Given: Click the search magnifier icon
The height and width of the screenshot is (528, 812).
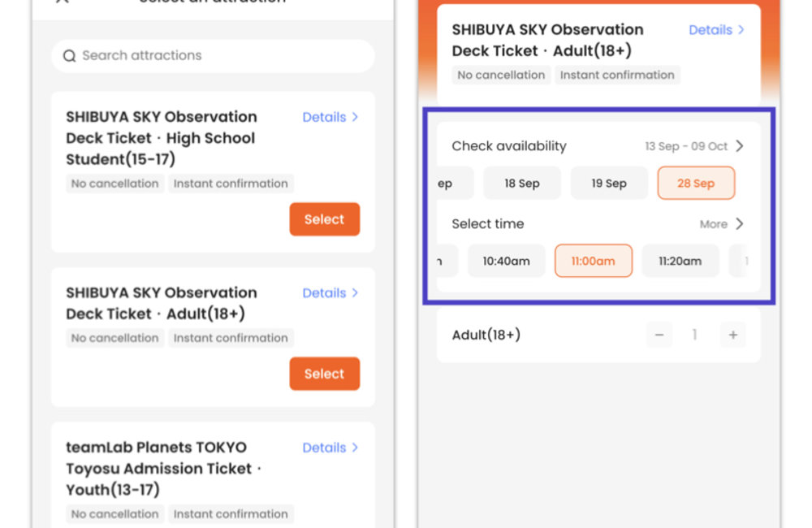Looking at the screenshot, I should [x=70, y=56].
